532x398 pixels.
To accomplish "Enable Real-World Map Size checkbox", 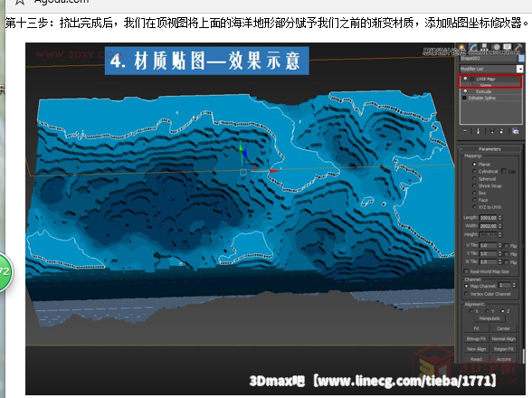I will (467, 271).
